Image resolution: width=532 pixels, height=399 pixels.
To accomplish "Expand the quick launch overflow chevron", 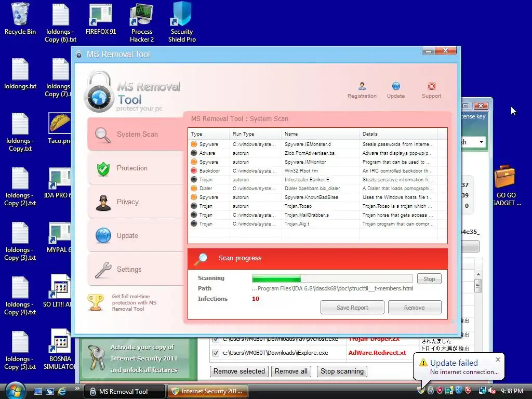I will 77,389.
